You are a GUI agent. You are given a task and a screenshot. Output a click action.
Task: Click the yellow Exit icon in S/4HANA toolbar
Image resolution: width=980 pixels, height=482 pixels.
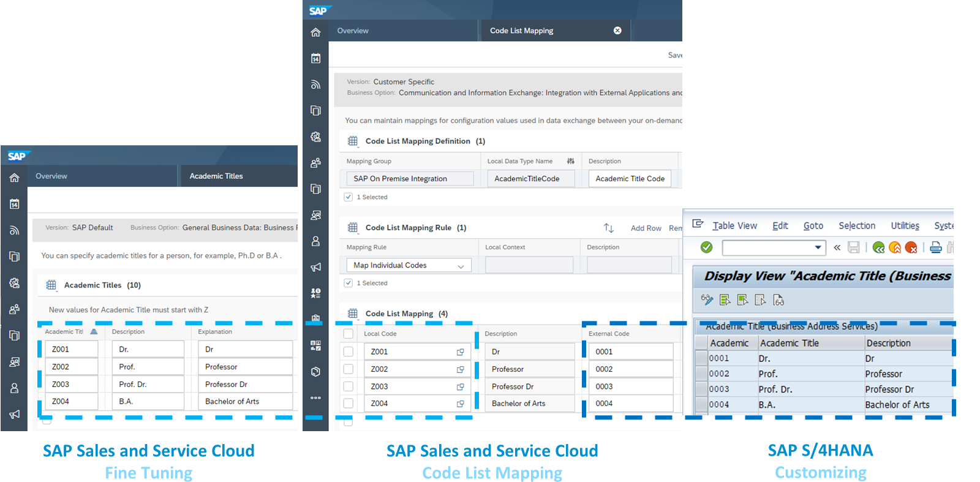[895, 247]
